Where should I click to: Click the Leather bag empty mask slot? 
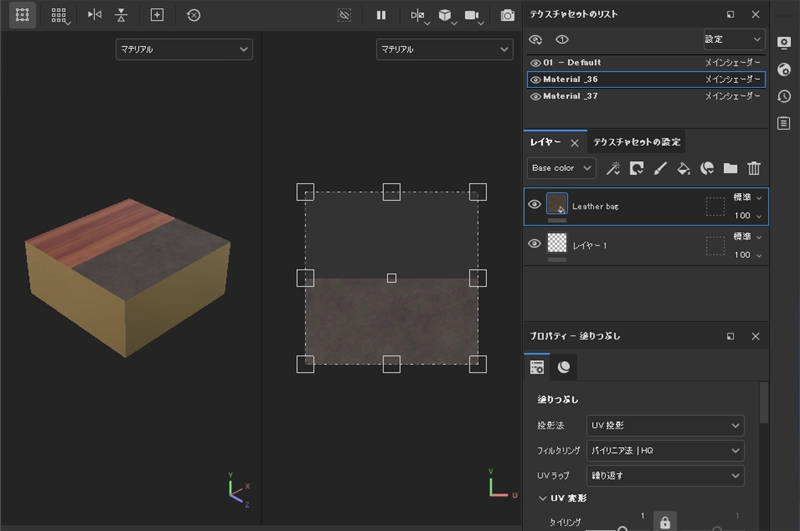point(715,207)
